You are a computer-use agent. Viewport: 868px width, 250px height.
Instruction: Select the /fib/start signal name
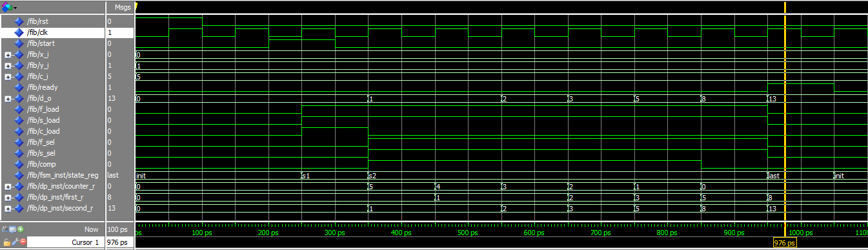click(40, 43)
